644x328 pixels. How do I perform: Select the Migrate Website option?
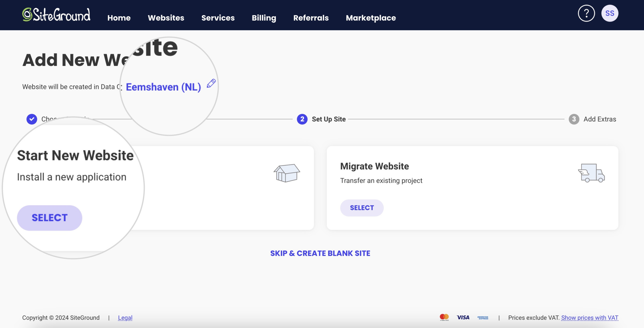click(362, 208)
